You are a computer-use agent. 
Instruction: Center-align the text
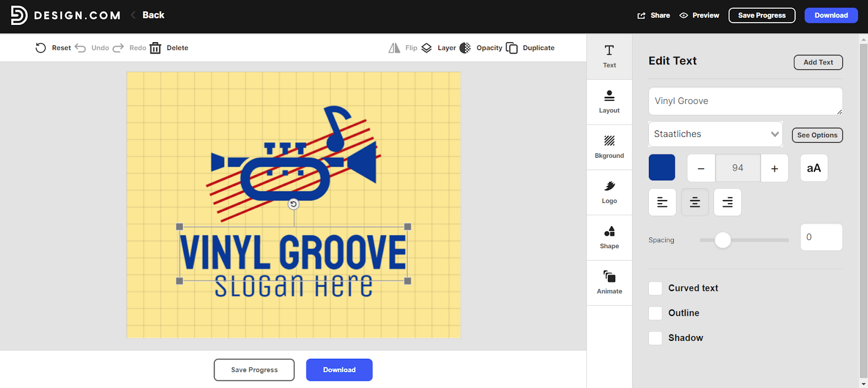tap(695, 202)
